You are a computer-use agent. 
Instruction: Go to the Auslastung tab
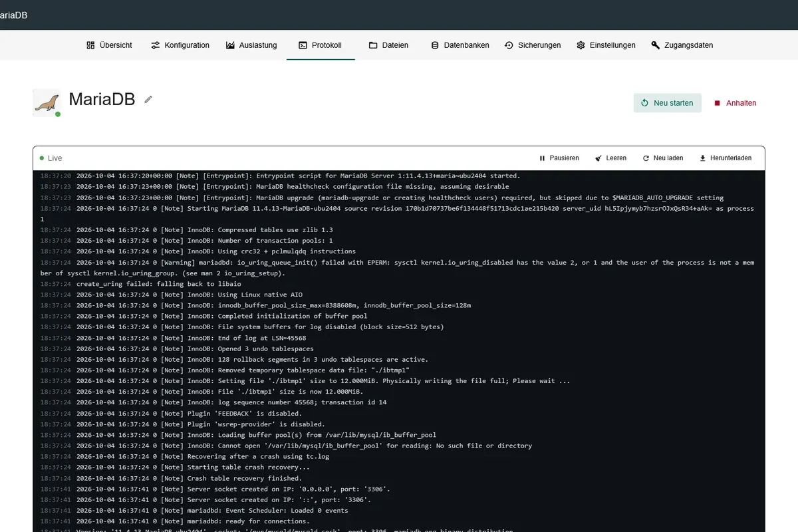coord(251,45)
